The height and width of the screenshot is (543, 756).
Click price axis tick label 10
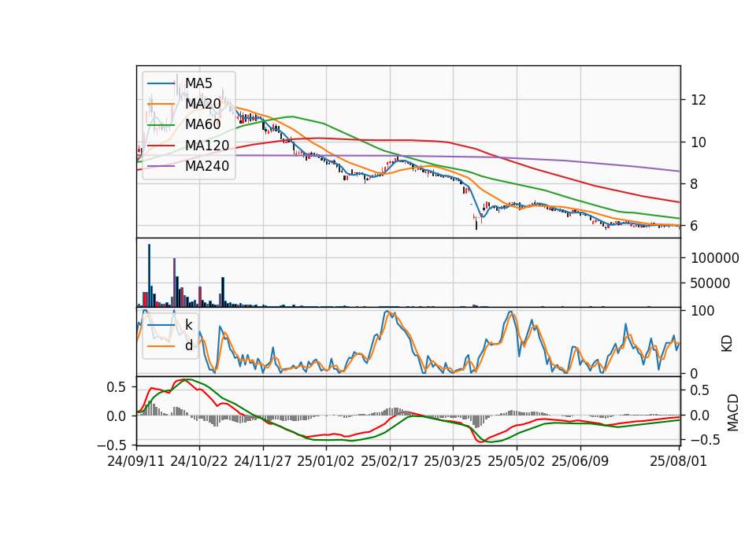[698, 142]
